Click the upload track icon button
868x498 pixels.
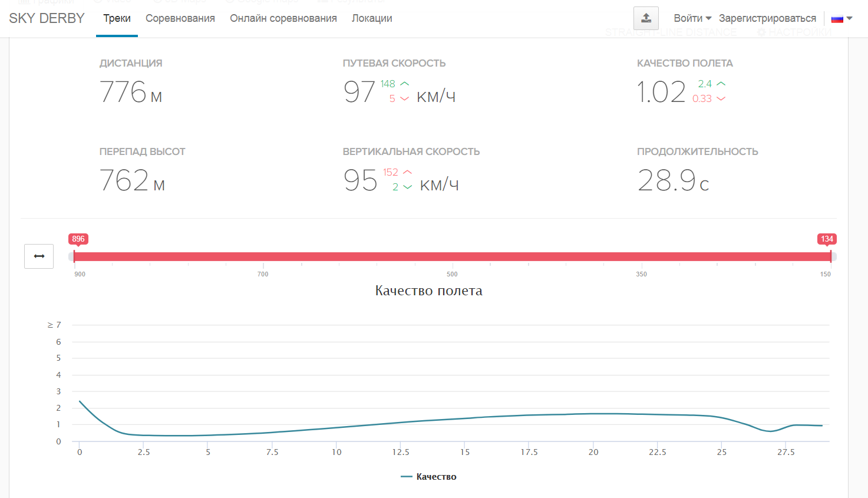tap(646, 18)
